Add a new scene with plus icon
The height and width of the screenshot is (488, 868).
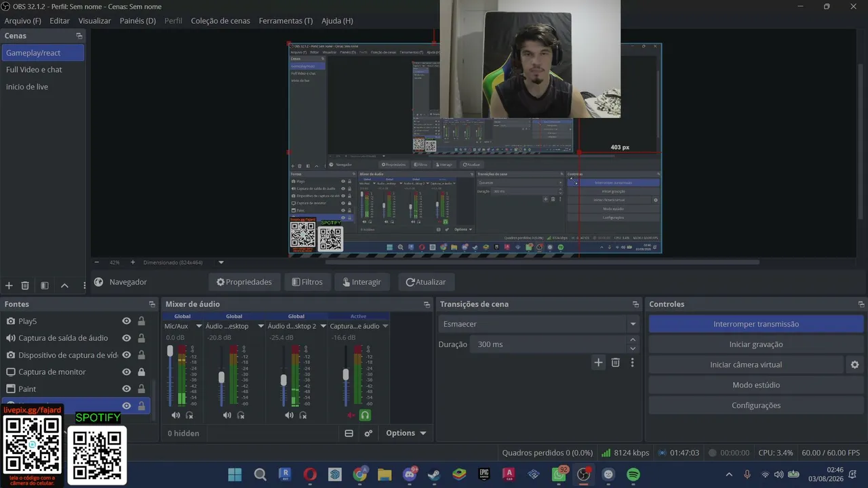pyautogui.click(x=9, y=286)
